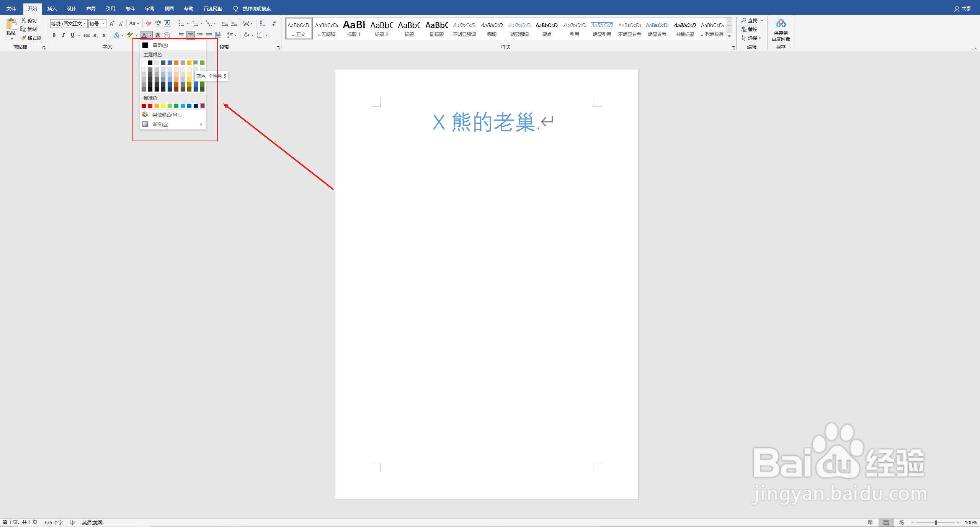Click the Sort A-Z icon

pyautogui.click(x=262, y=23)
